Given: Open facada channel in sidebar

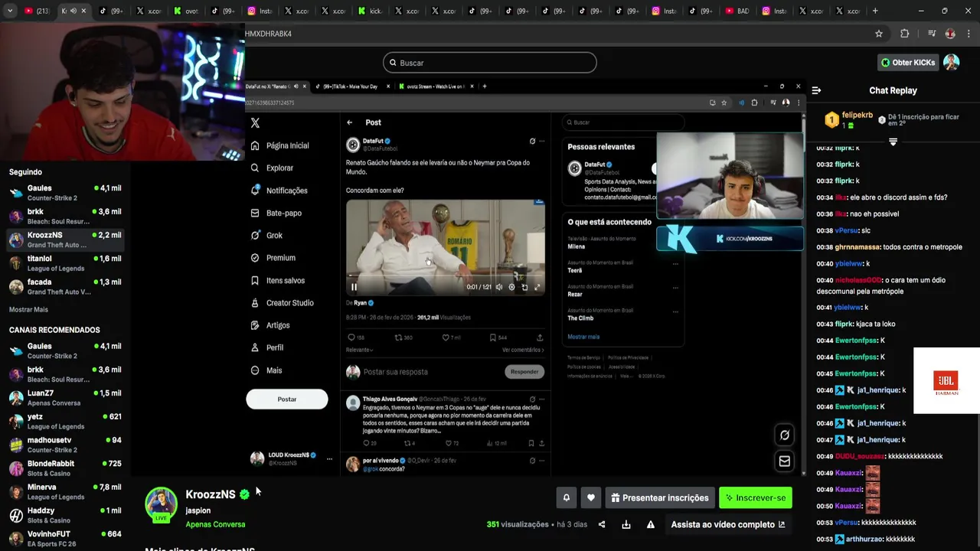Looking at the screenshot, I should [x=65, y=286].
